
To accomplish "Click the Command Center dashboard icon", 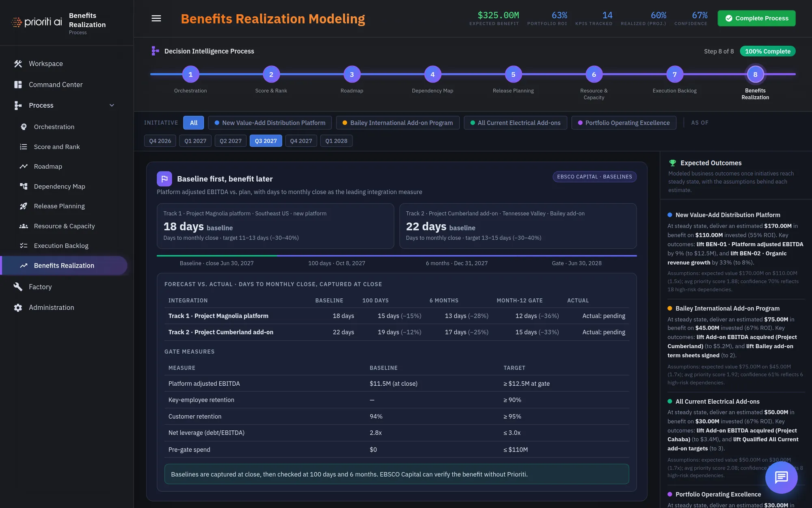I will pos(18,85).
